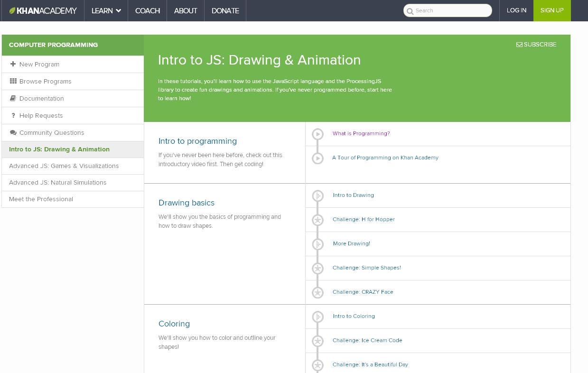Select the star icon for Challenge: H for Hopper
588x373 pixels.
[317, 220]
